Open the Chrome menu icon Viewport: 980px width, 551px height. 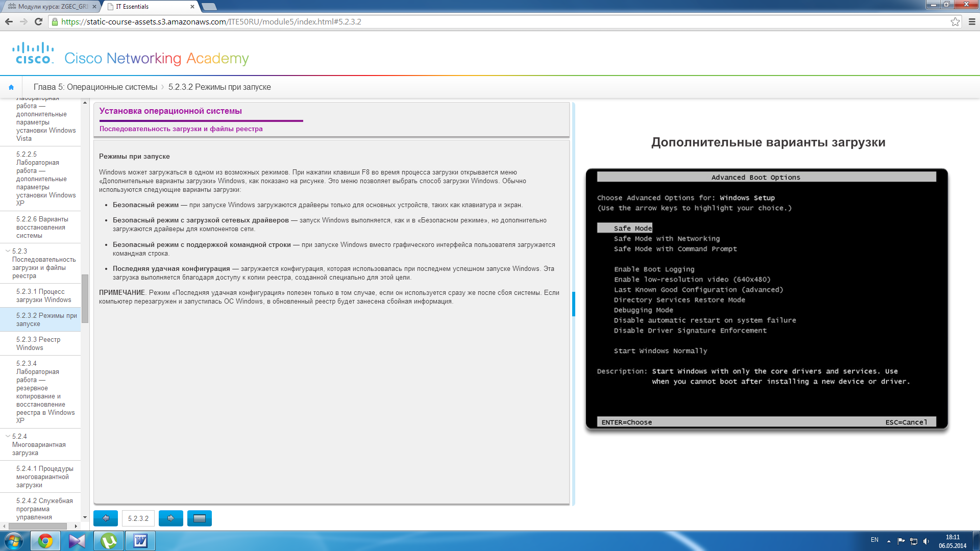(x=972, y=21)
